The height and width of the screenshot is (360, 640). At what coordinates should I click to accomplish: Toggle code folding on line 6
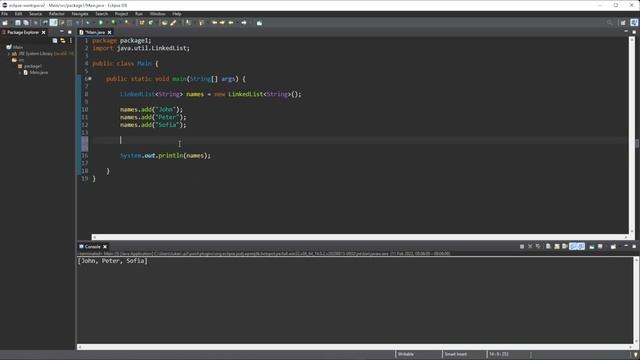(90, 79)
